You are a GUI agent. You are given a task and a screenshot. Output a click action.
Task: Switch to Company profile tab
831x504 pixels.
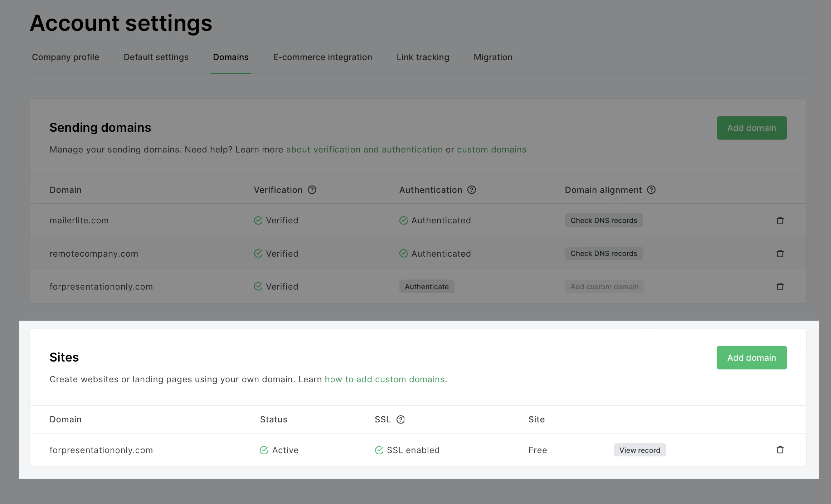[65, 57]
